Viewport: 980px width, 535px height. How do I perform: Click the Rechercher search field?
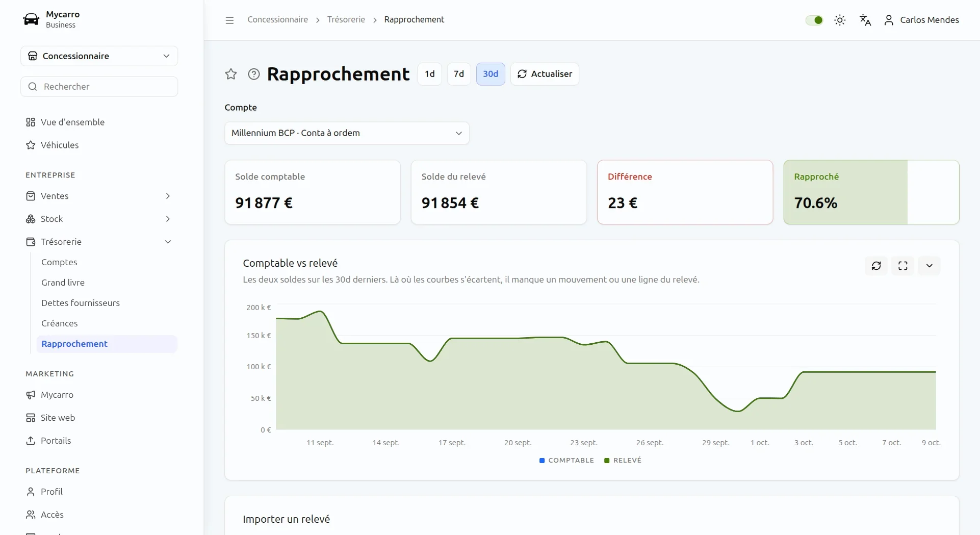coord(99,87)
